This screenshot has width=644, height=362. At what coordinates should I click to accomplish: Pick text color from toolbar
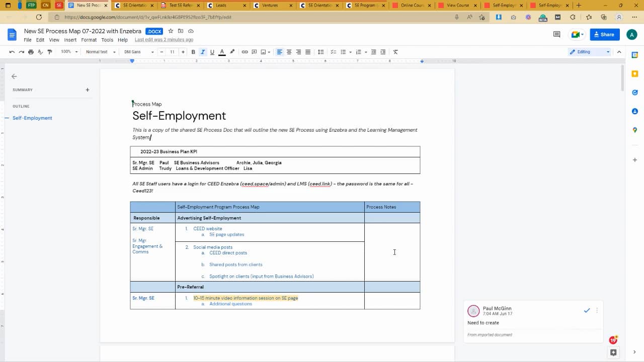click(x=222, y=52)
